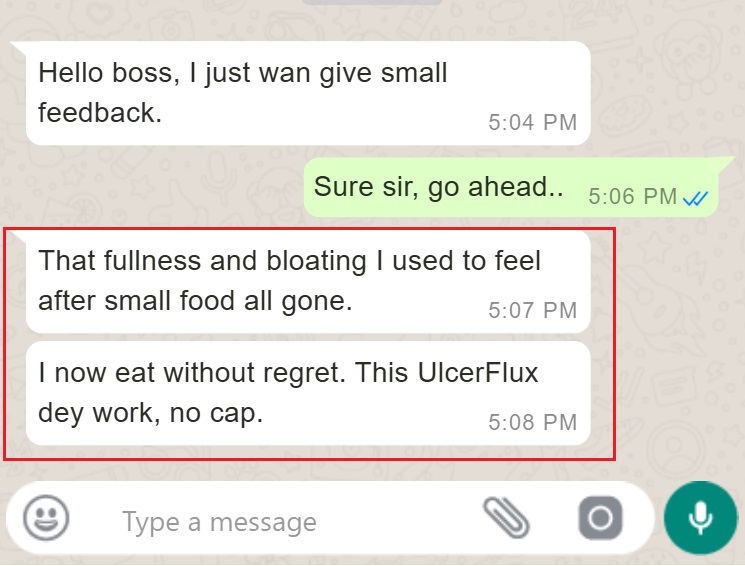Click the 5:07 PM timestamp
The width and height of the screenshot is (745, 566).
point(533,310)
